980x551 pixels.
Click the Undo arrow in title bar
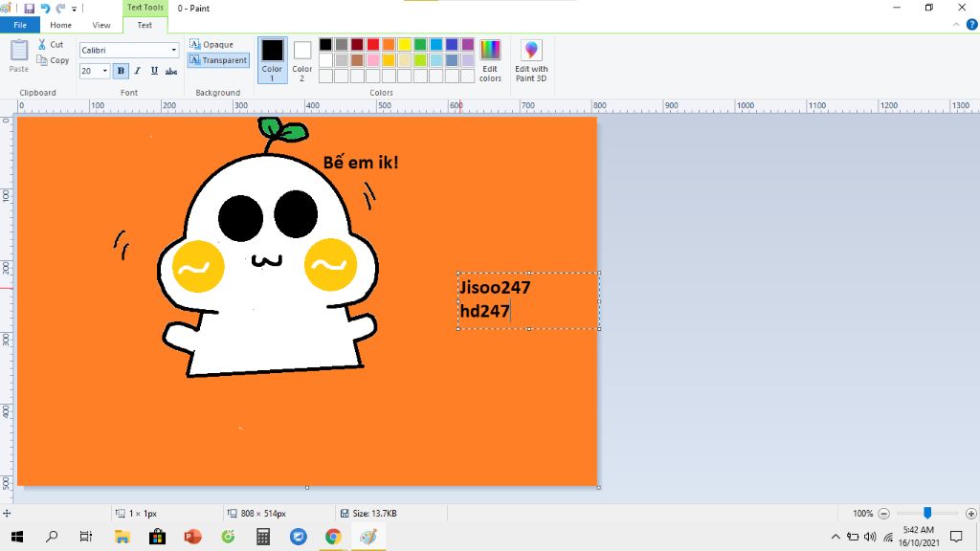click(x=44, y=8)
